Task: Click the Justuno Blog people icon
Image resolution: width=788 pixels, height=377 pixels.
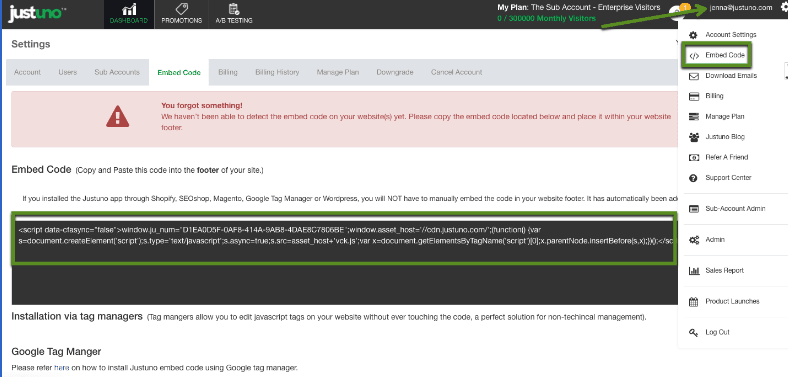Action: coord(694,137)
